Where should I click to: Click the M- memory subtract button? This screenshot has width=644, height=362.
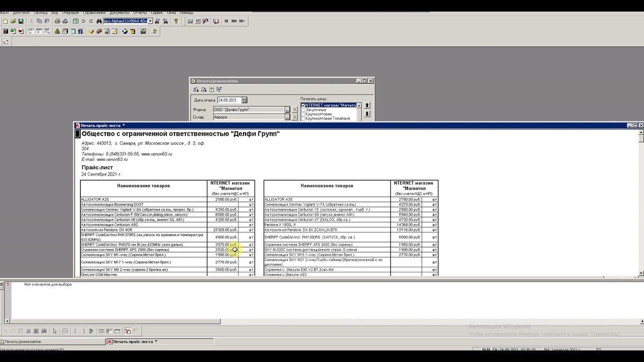pos(242,21)
